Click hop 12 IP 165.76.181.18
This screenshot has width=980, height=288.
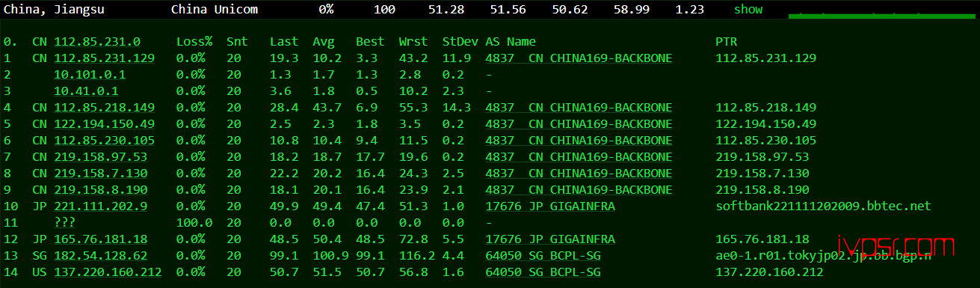(101, 239)
